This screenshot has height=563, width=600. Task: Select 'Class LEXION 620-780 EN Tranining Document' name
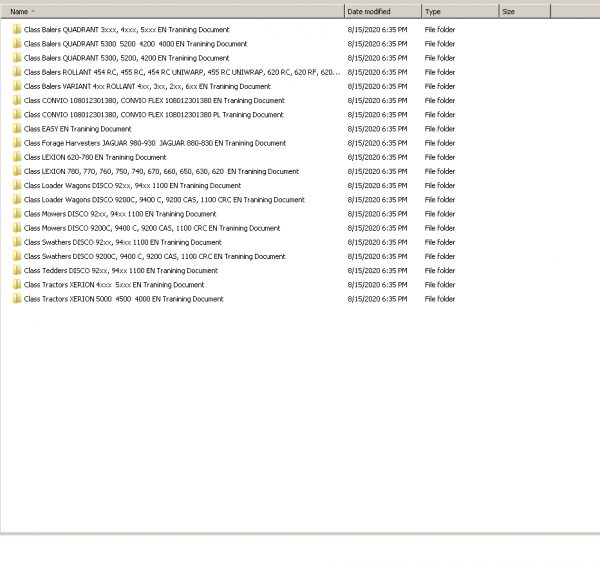coord(95,157)
